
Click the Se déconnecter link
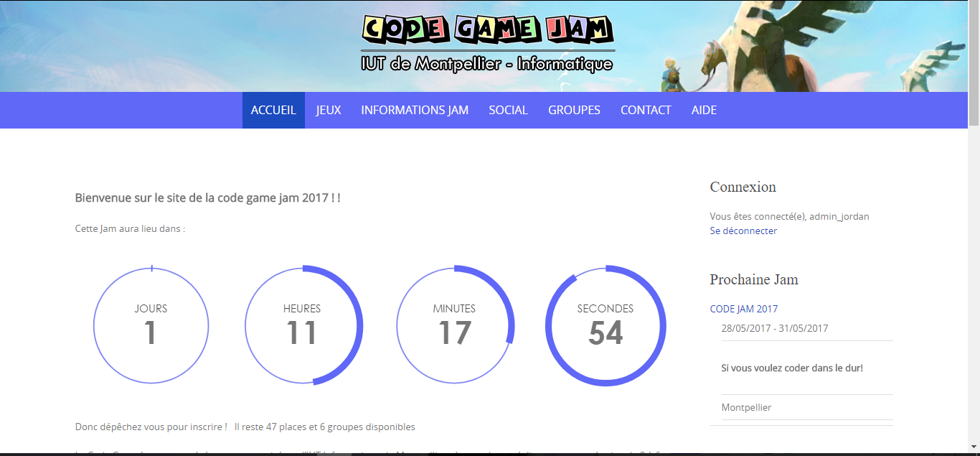743,231
